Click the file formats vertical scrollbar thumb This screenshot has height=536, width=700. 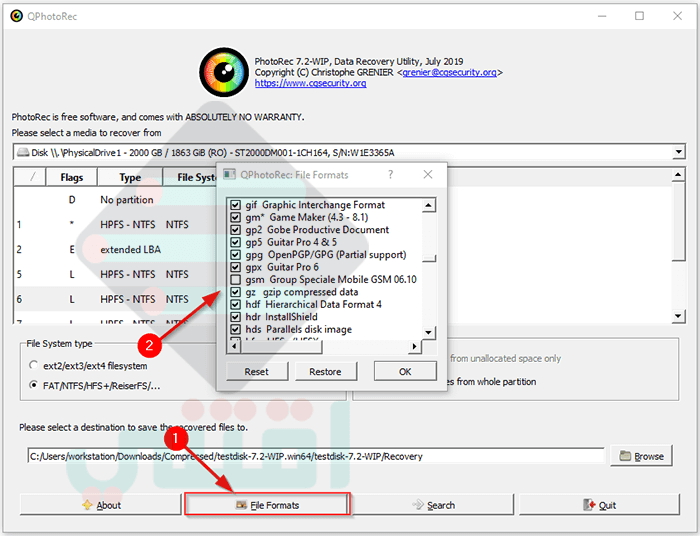[x=429, y=258]
